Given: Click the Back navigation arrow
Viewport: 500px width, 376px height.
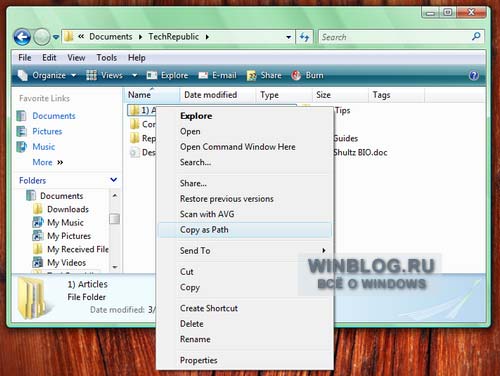Looking at the screenshot, I should (x=22, y=37).
